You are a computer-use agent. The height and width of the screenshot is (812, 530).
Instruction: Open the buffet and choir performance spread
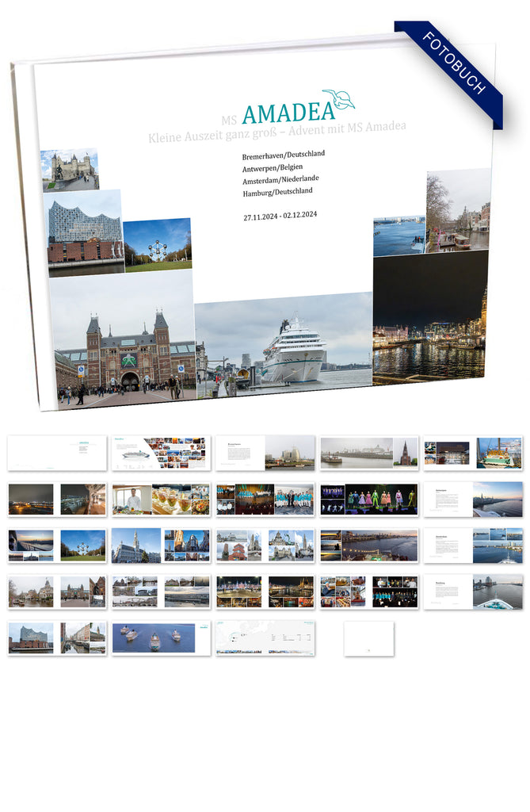369,592
